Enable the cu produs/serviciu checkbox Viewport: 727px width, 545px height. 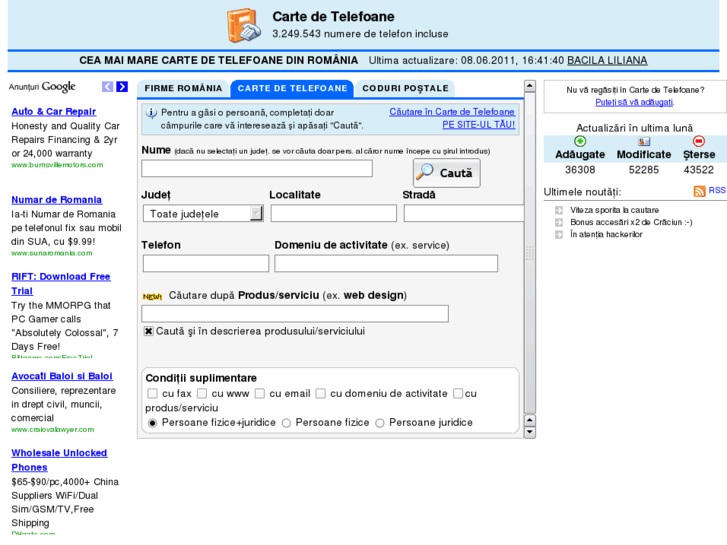click(x=458, y=393)
